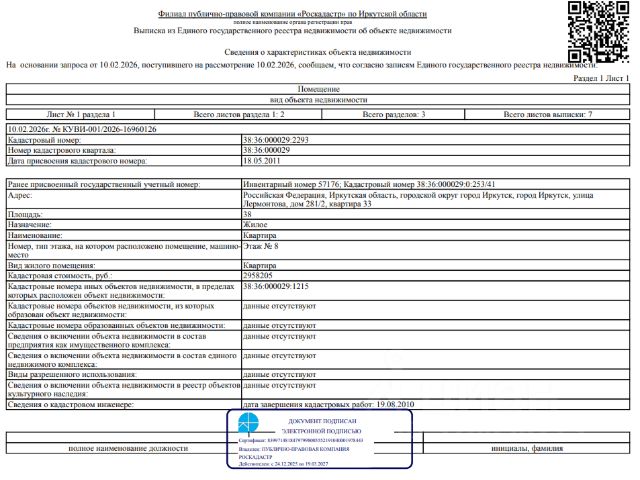Screen dimensions: 640x480
Task: Select cadastral value 2958205
Action: [x=258, y=276]
